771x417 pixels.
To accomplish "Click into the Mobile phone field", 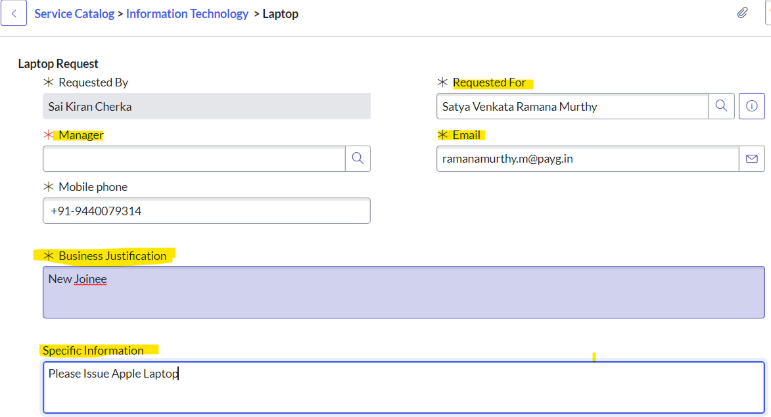I will 206,210.
